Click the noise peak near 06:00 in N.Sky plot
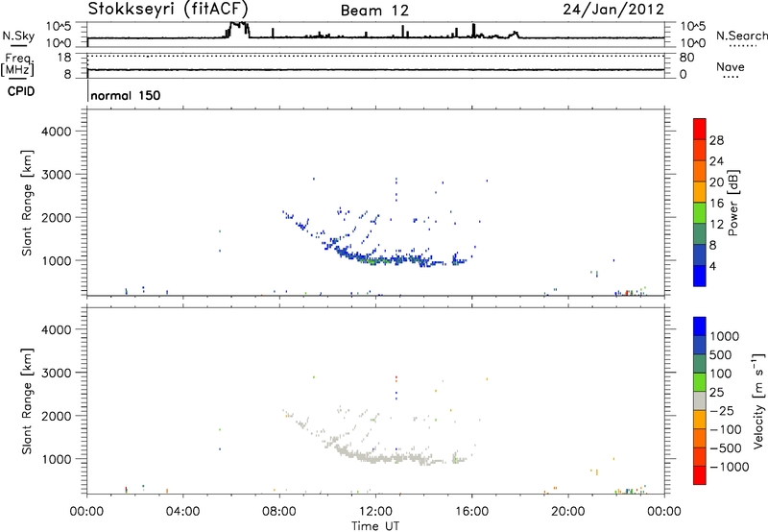The image size is (768, 532). tap(238, 28)
